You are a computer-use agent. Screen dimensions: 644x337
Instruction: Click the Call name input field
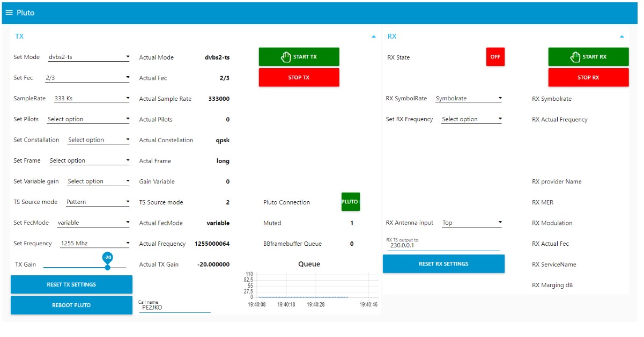click(174, 307)
